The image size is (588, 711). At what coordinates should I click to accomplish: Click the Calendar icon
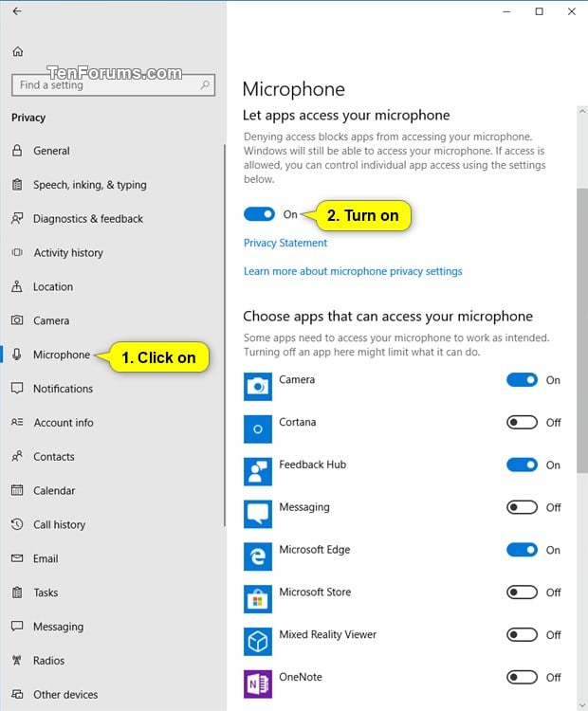click(x=17, y=490)
